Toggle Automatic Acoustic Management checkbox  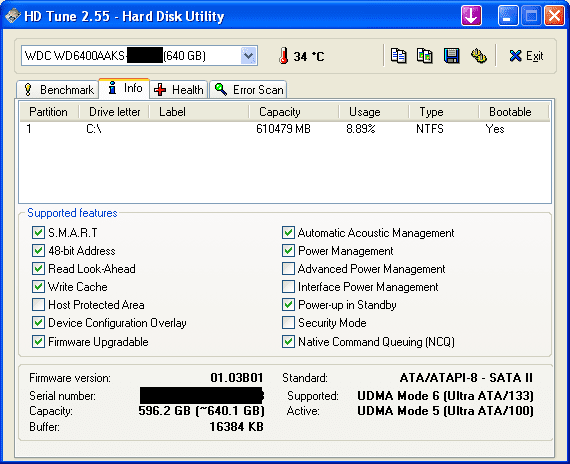(288, 233)
